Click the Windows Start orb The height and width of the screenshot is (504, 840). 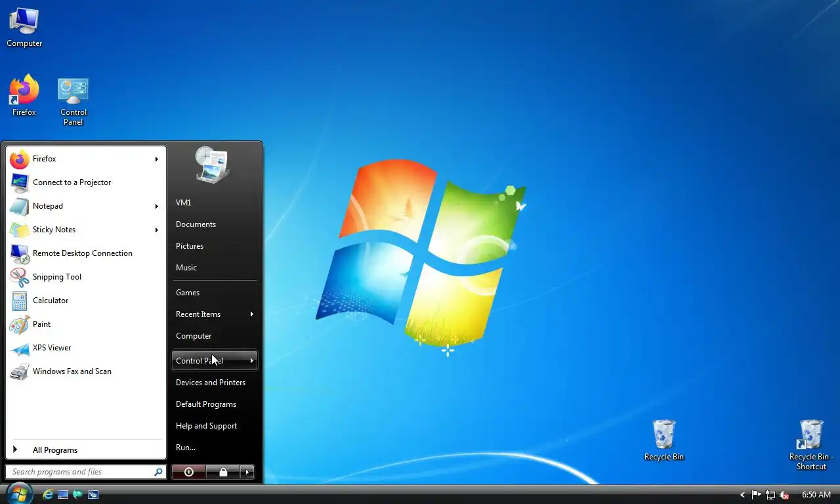click(x=19, y=493)
